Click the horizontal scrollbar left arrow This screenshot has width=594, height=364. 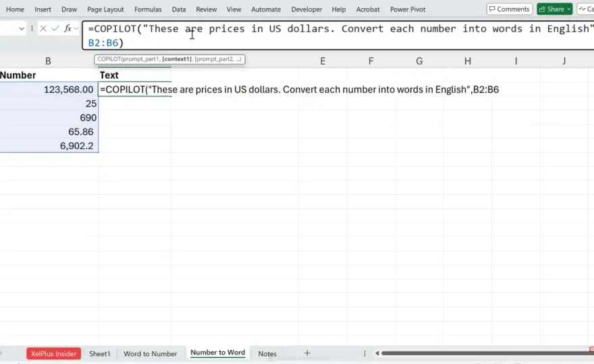pyautogui.click(x=377, y=353)
